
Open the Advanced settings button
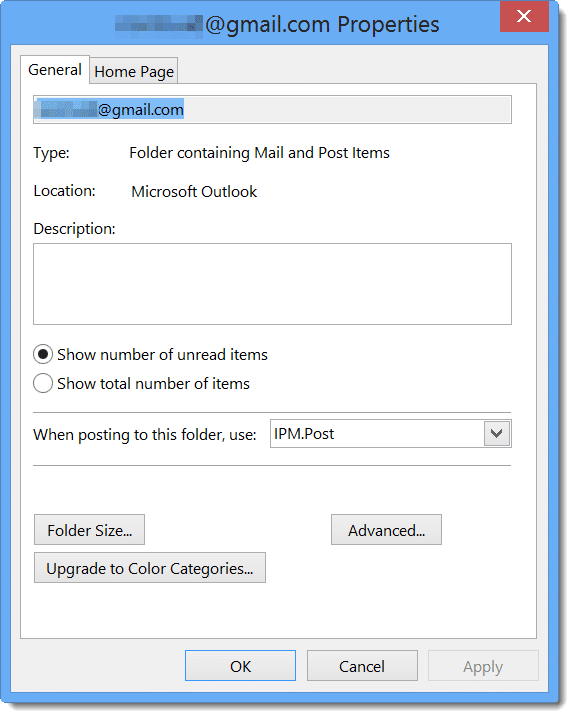point(386,530)
